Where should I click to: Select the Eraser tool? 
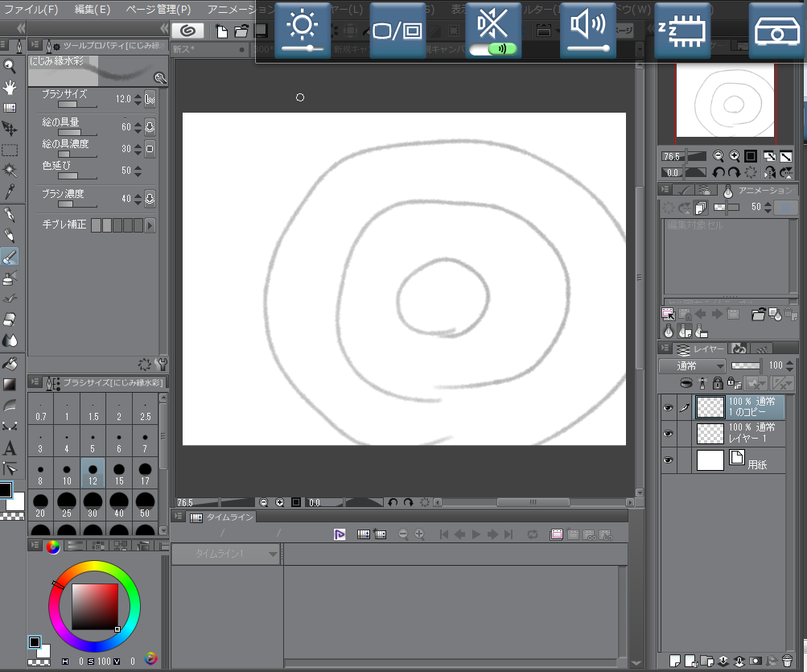tap(10, 320)
